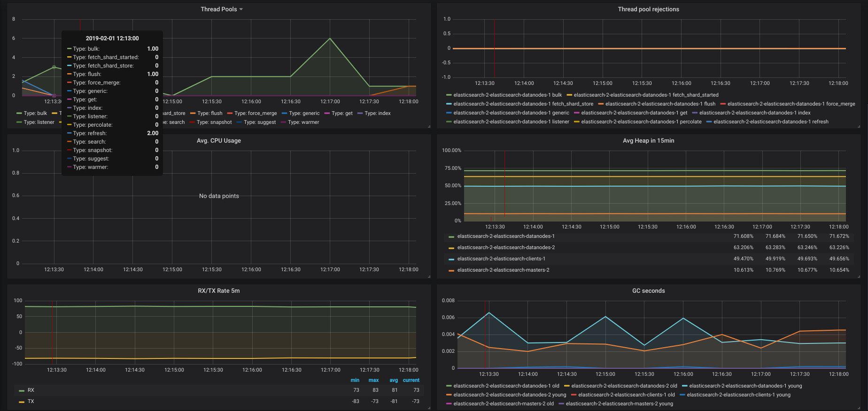Click the tooltip timestamp 2019-02-01 12:13:00
This screenshot has height=411, width=868.
[112, 38]
